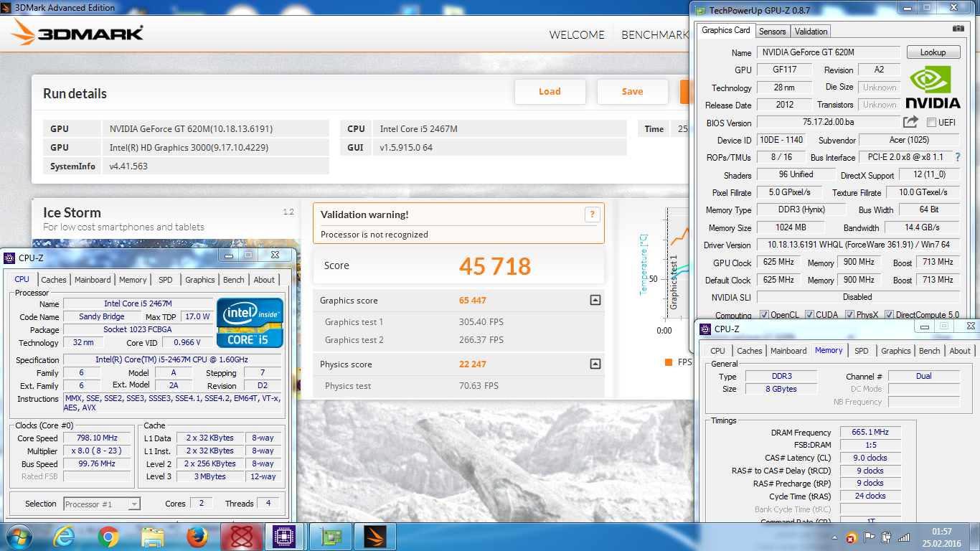The image size is (980, 551).
Task: Open About tab in left CPU-Z window
Action: click(264, 280)
